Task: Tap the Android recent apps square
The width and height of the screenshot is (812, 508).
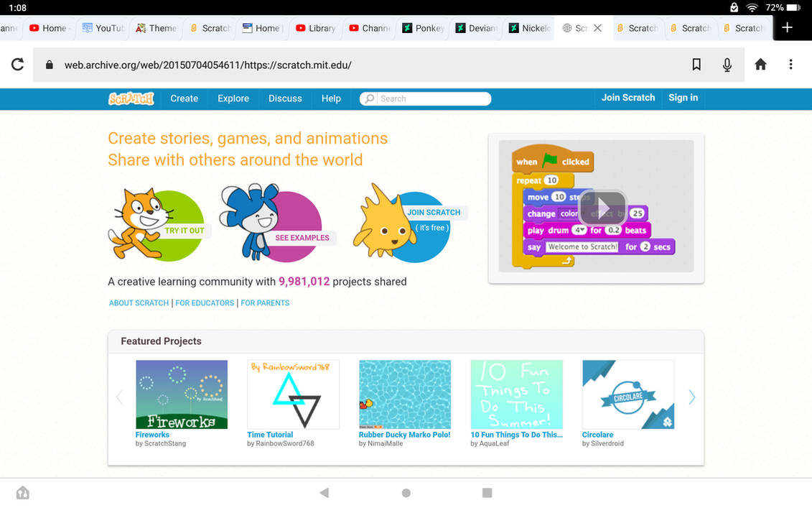Action: pyautogui.click(x=487, y=492)
